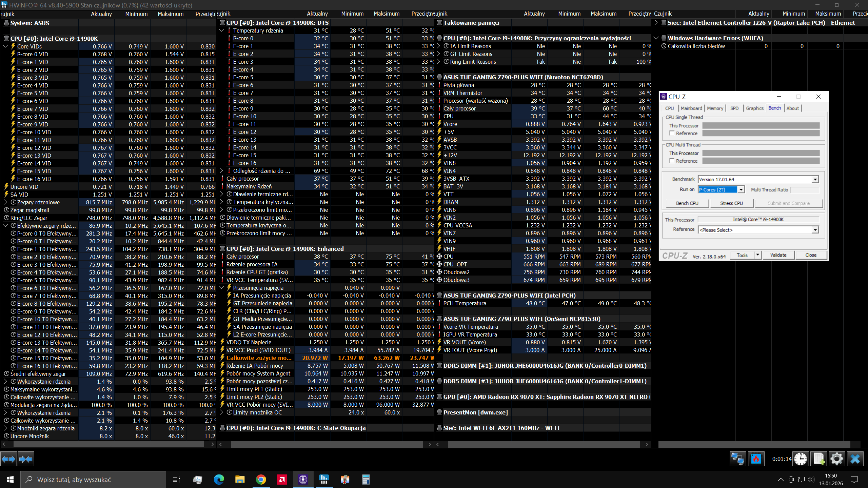The height and width of the screenshot is (488, 868).
Task: Switch to the Memory tab in CPU-Z
Action: (715, 108)
